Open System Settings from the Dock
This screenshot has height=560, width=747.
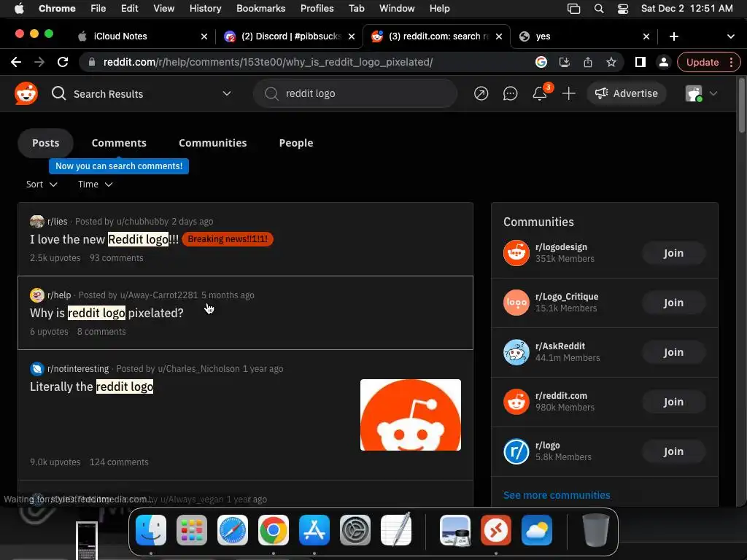(355, 530)
